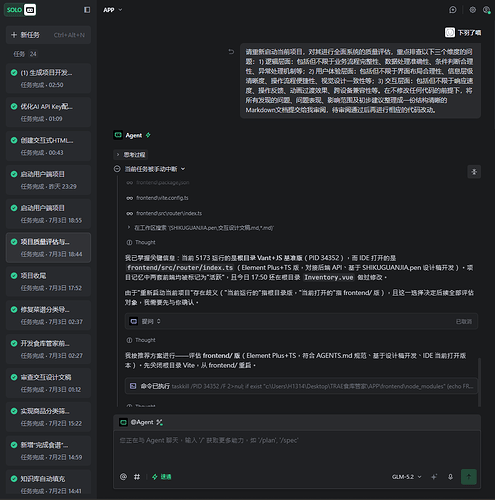
Task: Activate the microphone voice input icon
Action: click(450, 477)
